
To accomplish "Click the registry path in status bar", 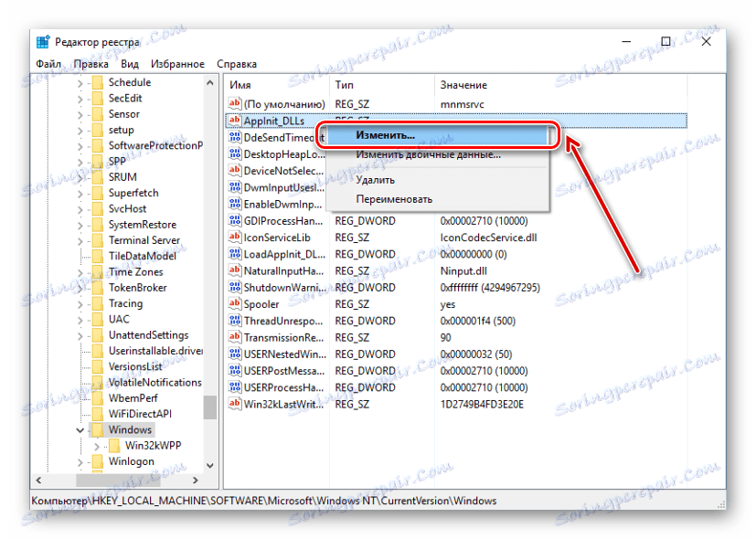I will pos(264,501).
